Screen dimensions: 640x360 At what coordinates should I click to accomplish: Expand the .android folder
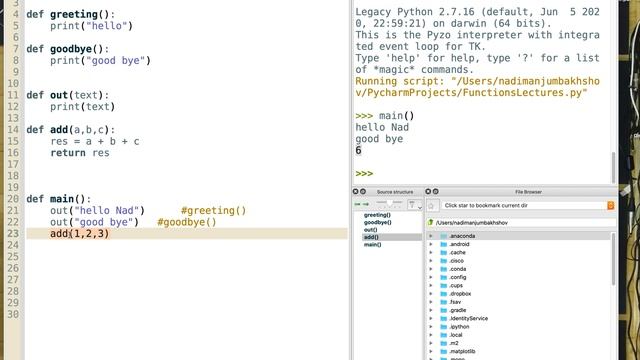pos(431,244)
